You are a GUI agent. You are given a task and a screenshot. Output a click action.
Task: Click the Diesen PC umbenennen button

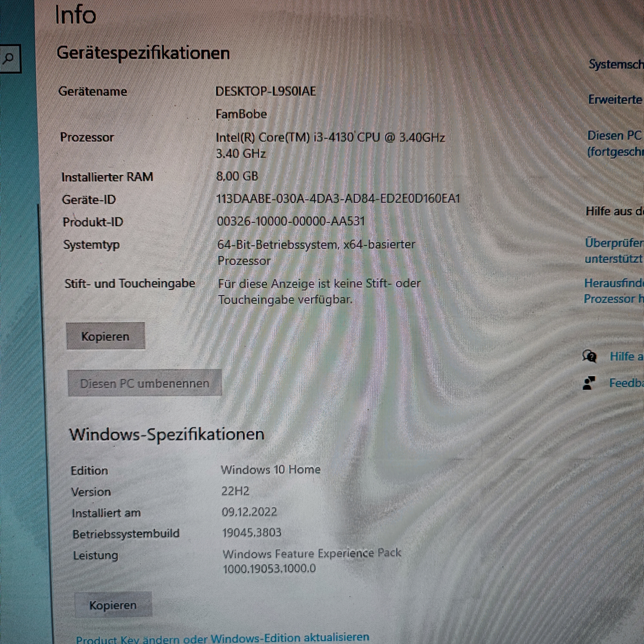pyautogui.click(x=145, y=383)
